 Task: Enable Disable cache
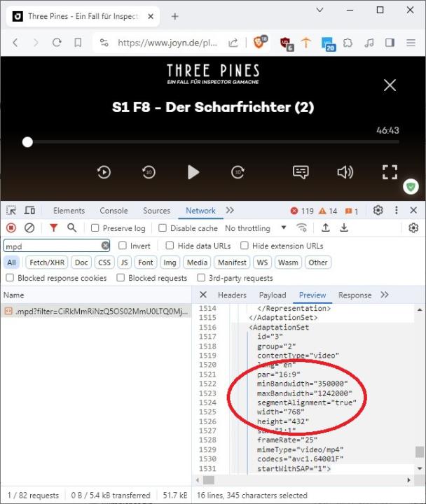(163, 228)
